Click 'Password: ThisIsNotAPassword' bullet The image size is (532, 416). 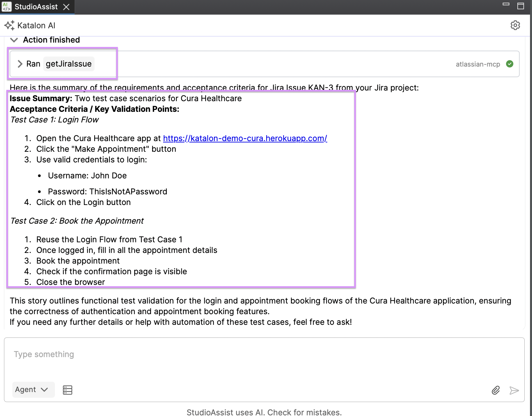(108, 192)
